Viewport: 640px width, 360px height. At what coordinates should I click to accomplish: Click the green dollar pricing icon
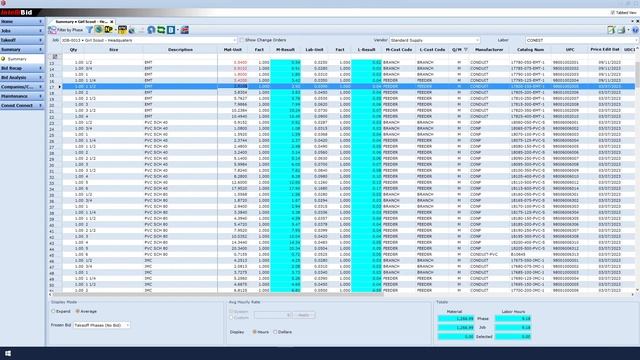click(98, 30)
